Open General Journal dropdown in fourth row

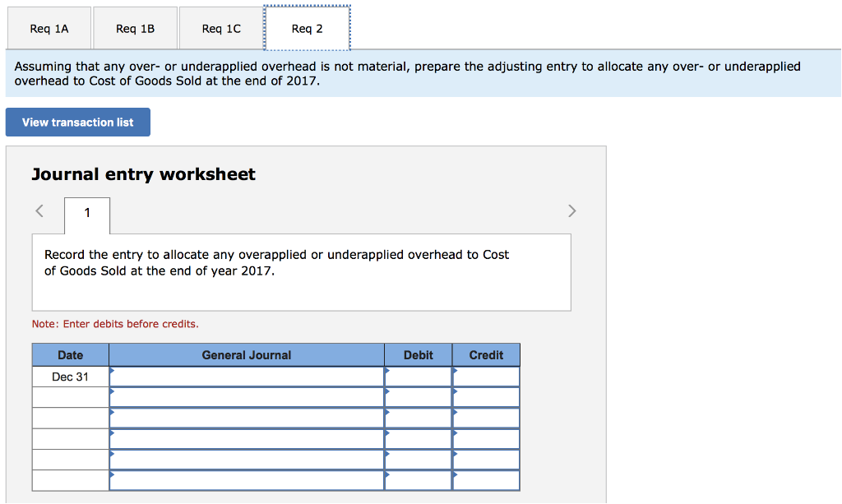pyautogui.click(x=247, y=439)
